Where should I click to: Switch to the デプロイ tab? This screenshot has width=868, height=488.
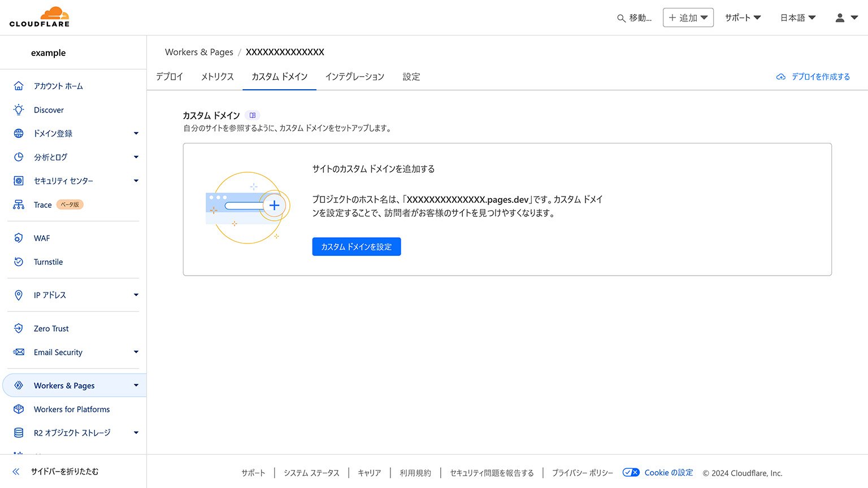170,77
